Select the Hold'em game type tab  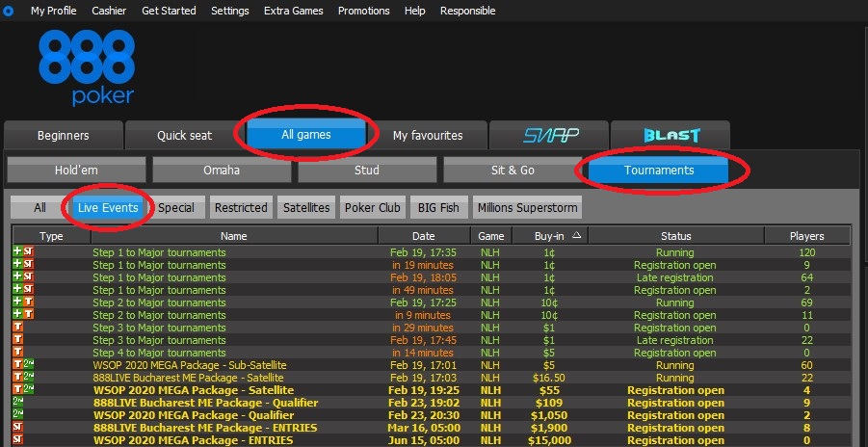click(76, 171)
